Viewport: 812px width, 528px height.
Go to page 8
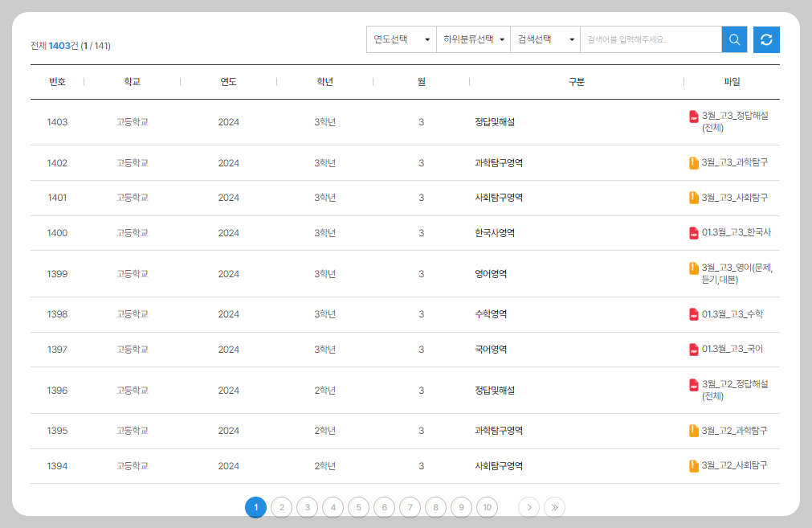pyautogui.click(x=435, y=507)
